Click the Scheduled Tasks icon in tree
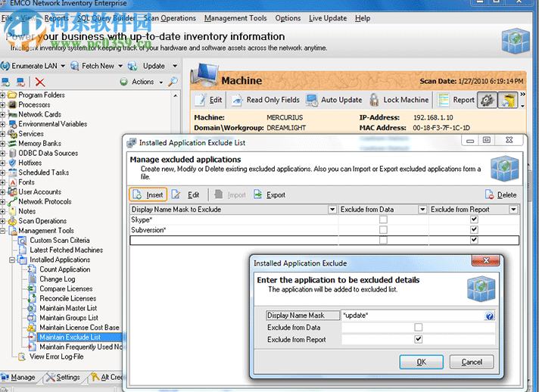The width and height of the screenshot is (539, 392). [12, 172]
